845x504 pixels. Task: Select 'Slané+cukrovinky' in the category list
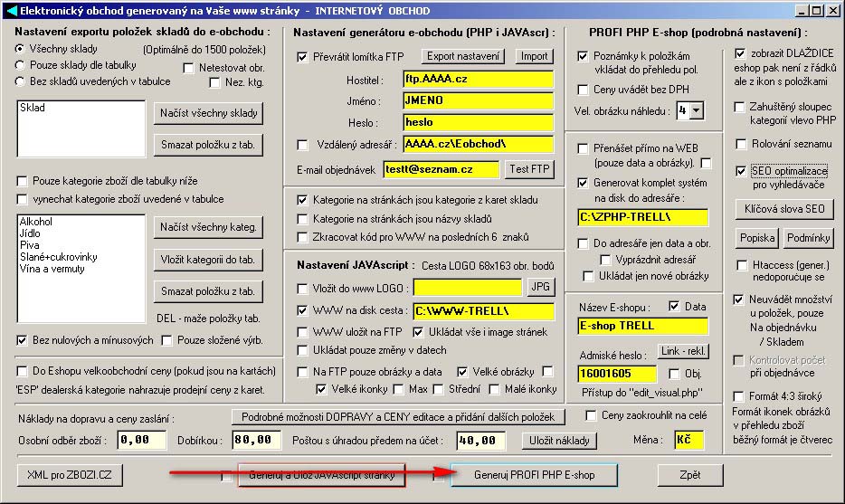point(59,257)
